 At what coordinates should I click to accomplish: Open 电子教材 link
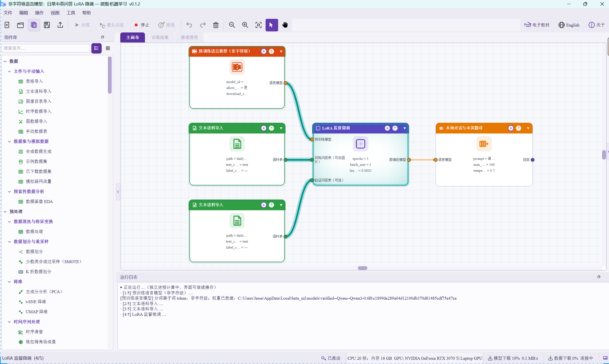[x=537, y=25]
